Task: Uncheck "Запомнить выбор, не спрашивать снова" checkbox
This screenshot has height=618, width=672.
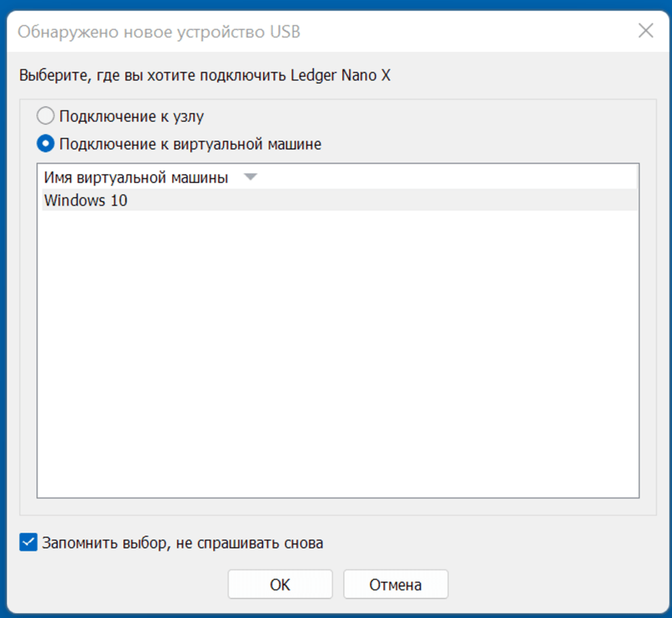Action: tap(28, 542)
